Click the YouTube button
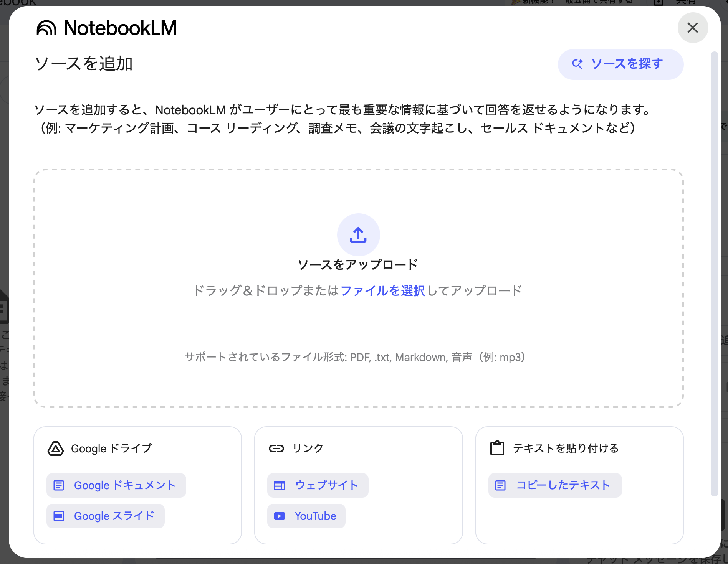The height and width of the screenshot is (564, 728). 306,516
